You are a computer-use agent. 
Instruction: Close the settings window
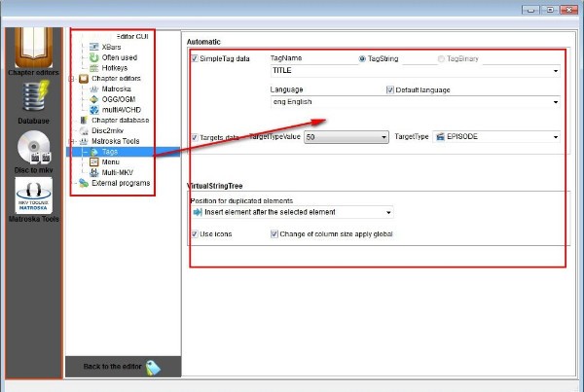coord(568,10)
